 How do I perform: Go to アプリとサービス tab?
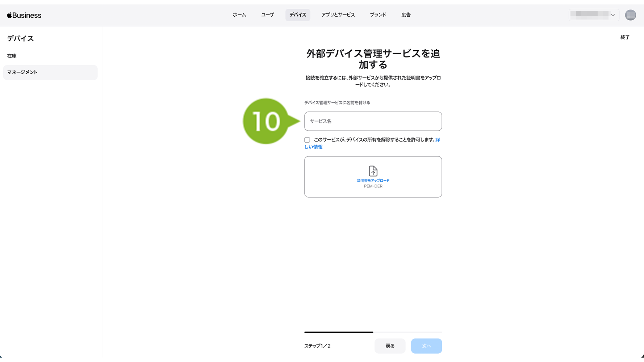(x=338, y=15)
